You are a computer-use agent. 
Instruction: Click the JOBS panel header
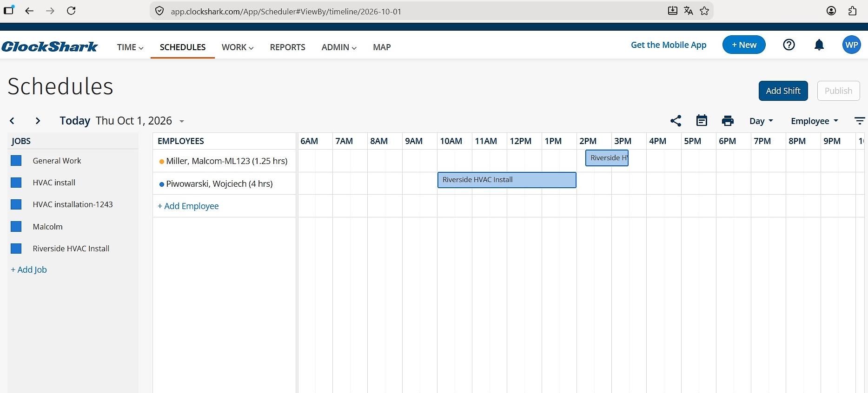coord(21,141)
